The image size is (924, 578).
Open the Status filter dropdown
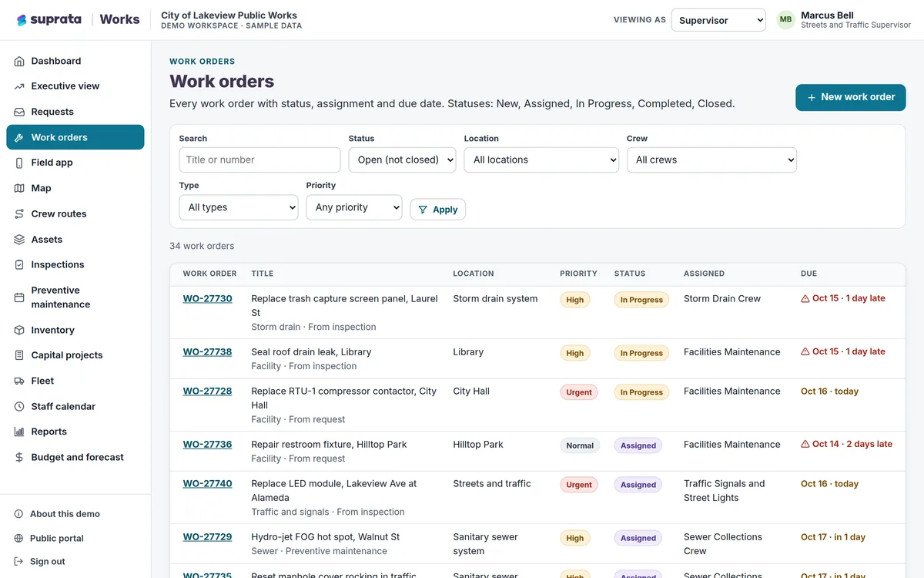(402, 160)
